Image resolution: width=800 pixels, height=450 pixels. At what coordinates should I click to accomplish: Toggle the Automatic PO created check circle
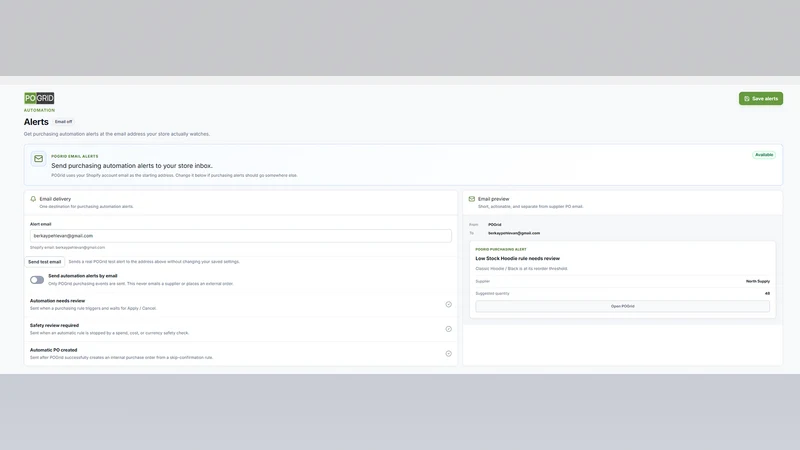point(448,354)
